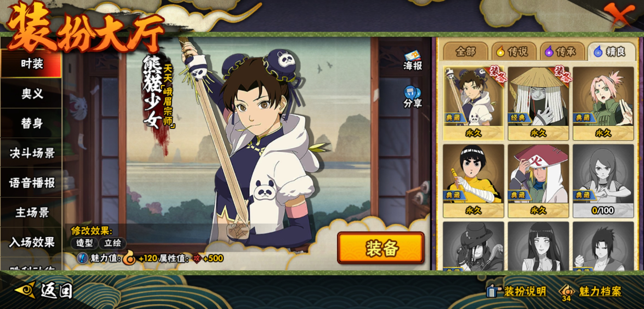Viewport: 644px width, 309px height.
Task: Toggle the 造型 modify effect
Action: click(x=85, y=243)
